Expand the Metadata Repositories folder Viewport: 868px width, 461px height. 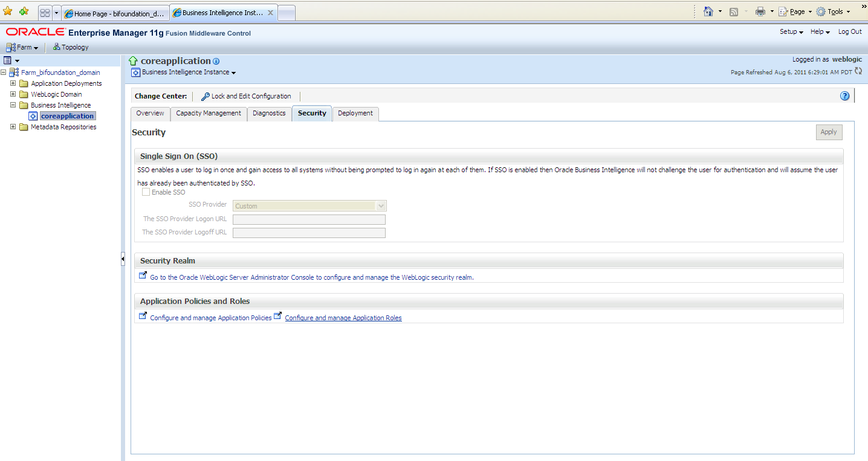(13, 127)
